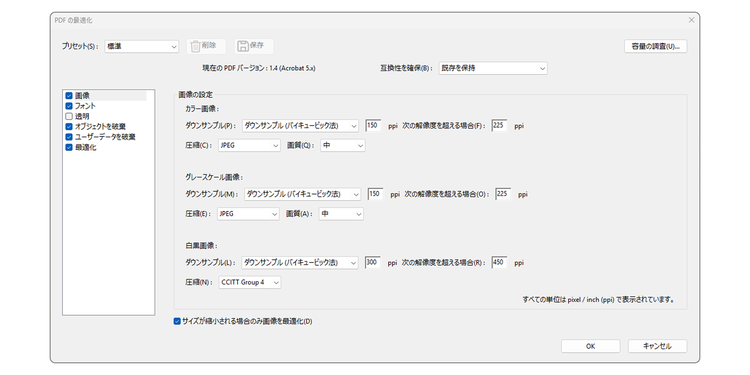Select the 透明 panel label
This screenshot has width=750, height=375.
(82, 116)
